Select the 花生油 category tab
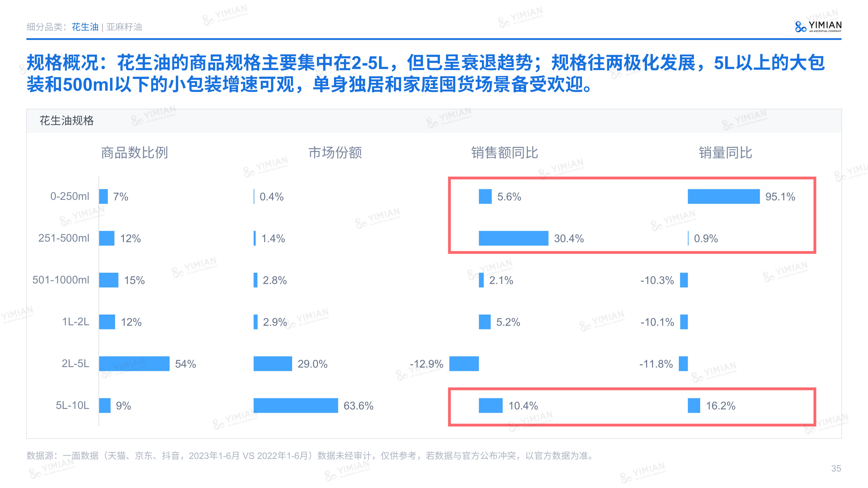The width and height of the screenshot is (868, 488). [x=85, y=27]
